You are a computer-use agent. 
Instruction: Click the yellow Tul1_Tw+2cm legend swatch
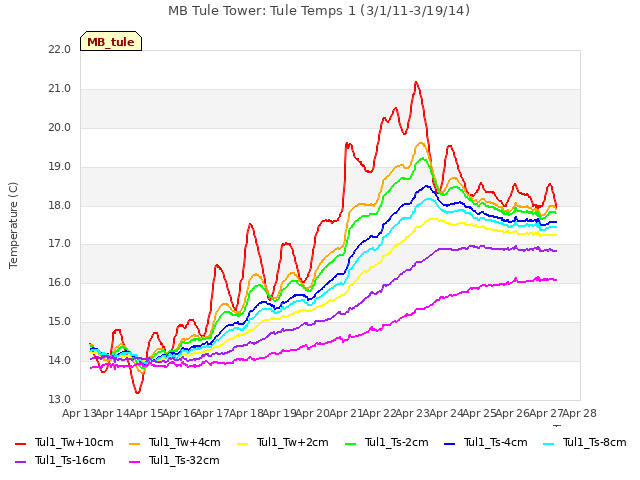click(242, 443)
